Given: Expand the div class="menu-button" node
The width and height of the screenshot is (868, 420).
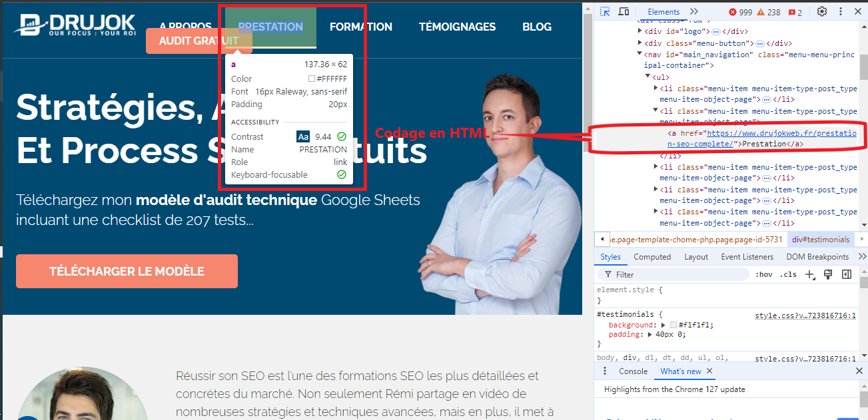Looking at the screenshot, I should point(640,43).
